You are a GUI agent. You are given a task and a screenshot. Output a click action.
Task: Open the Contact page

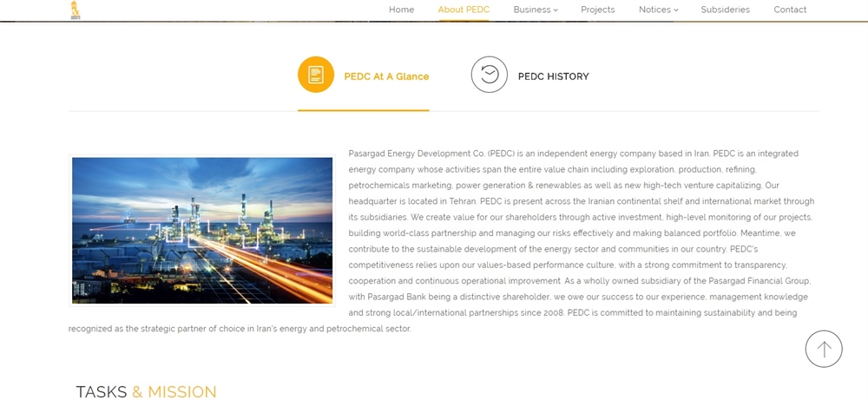(x=790, y=10)
